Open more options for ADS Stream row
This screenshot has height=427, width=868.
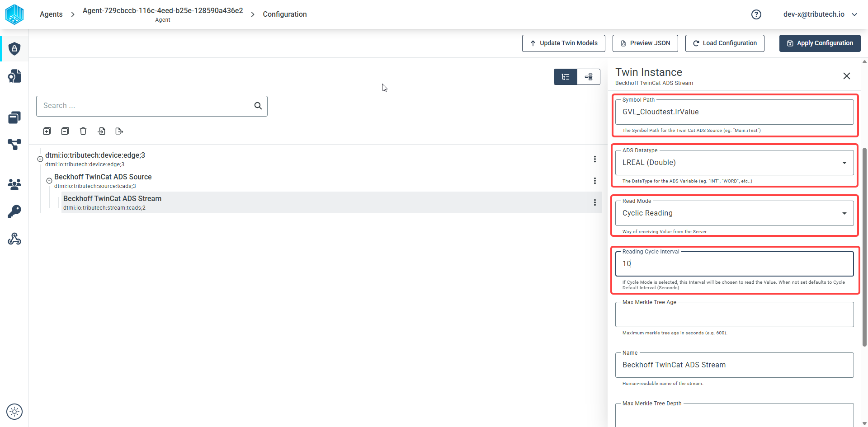[x=595, y=202]
